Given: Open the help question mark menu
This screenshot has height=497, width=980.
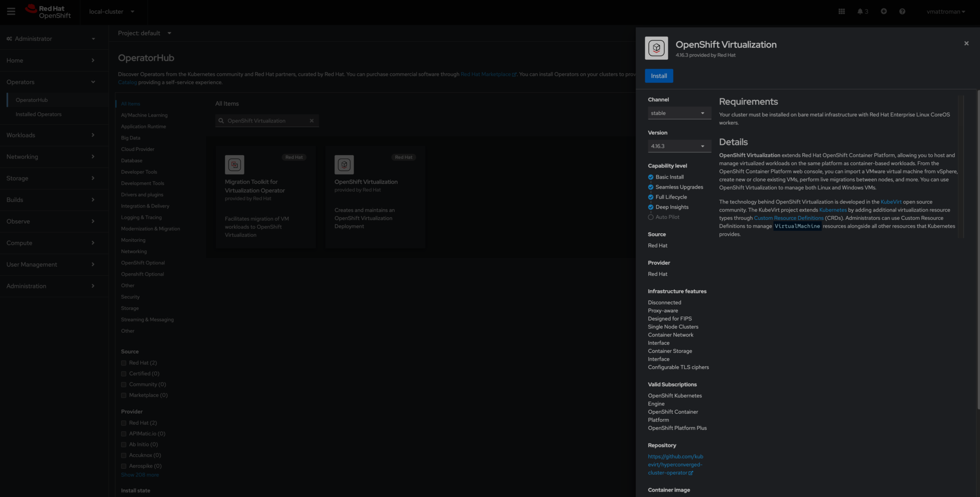Looking at the screenshot, I should pos(902,11).
